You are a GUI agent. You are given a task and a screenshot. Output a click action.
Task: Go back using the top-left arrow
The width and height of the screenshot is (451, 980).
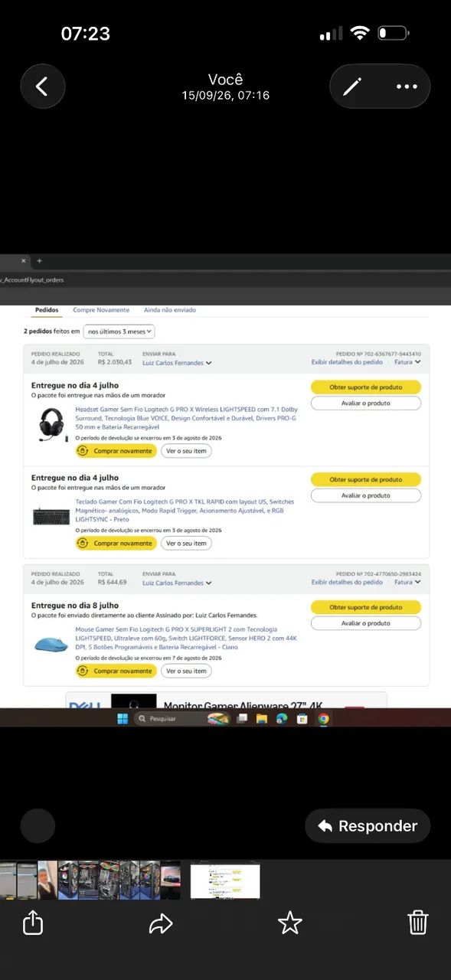[x=43, y=87]
